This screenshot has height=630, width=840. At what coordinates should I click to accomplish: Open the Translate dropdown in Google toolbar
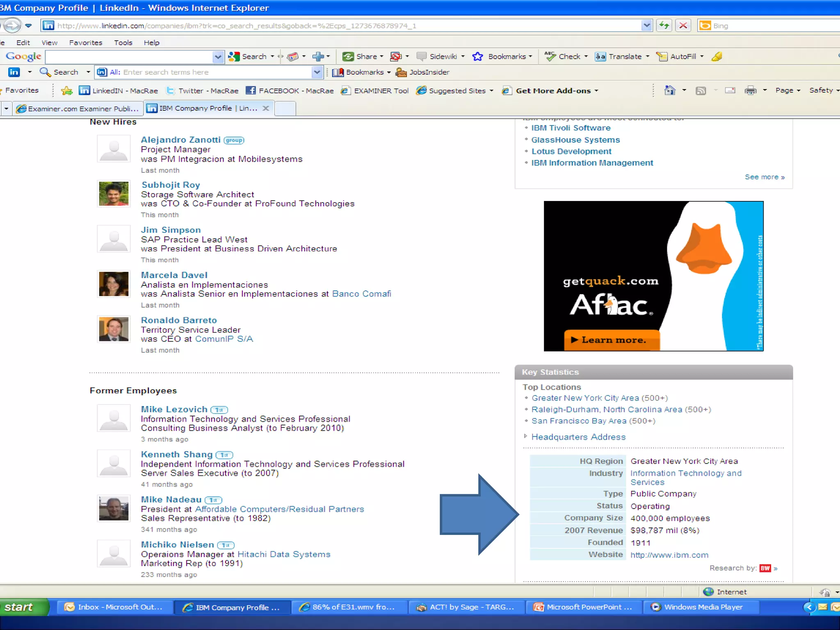pyautogui.click(x=648, y=57)
